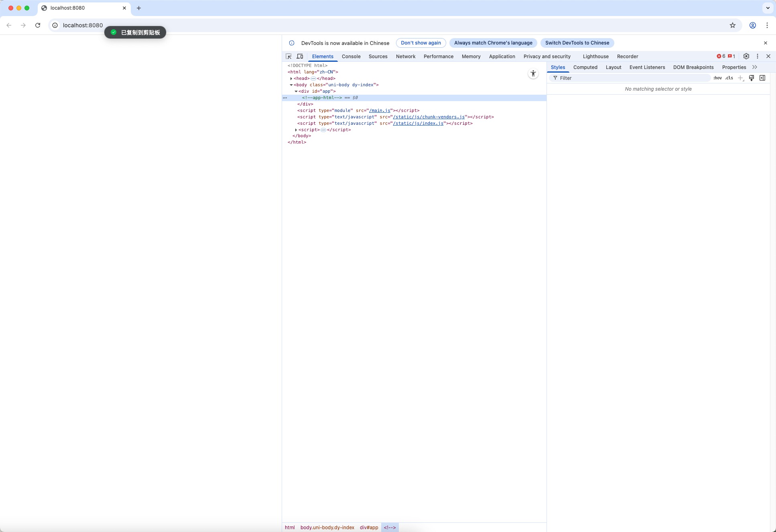776x532 pixels.
Task: Activate the inspect element picker icon
Action: (x=288, y=56)
